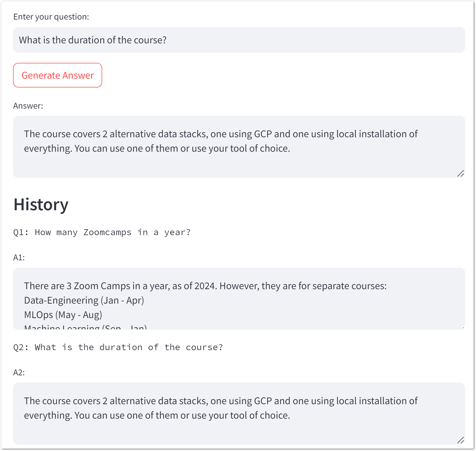The width and height of the screenshot is (476, 451).
Task: Click inside the A2 answer text area
Action: pyautogui.click(x=239, y=413)
